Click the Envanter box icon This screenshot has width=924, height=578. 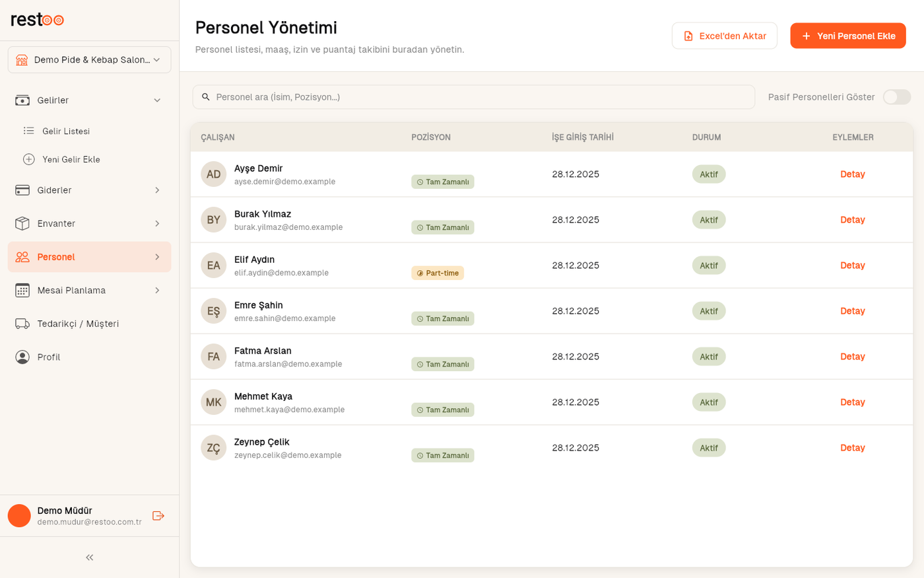click(x=22, y=224)
